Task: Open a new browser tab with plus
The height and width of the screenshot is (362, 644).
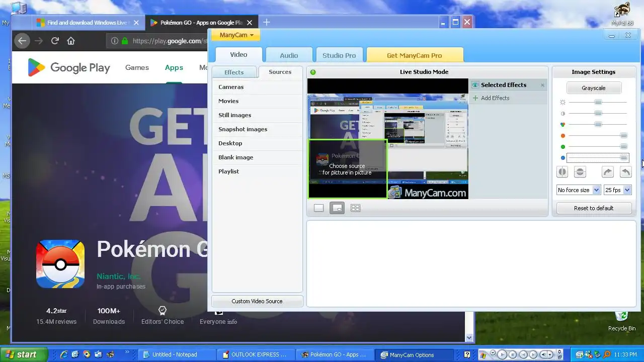Action: point(267,22)
